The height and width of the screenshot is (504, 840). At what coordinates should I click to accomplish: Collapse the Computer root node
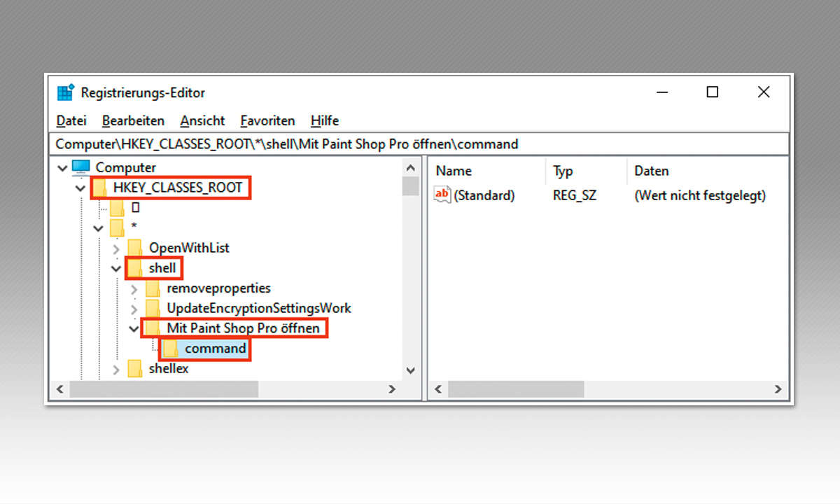tap(63, 168)
